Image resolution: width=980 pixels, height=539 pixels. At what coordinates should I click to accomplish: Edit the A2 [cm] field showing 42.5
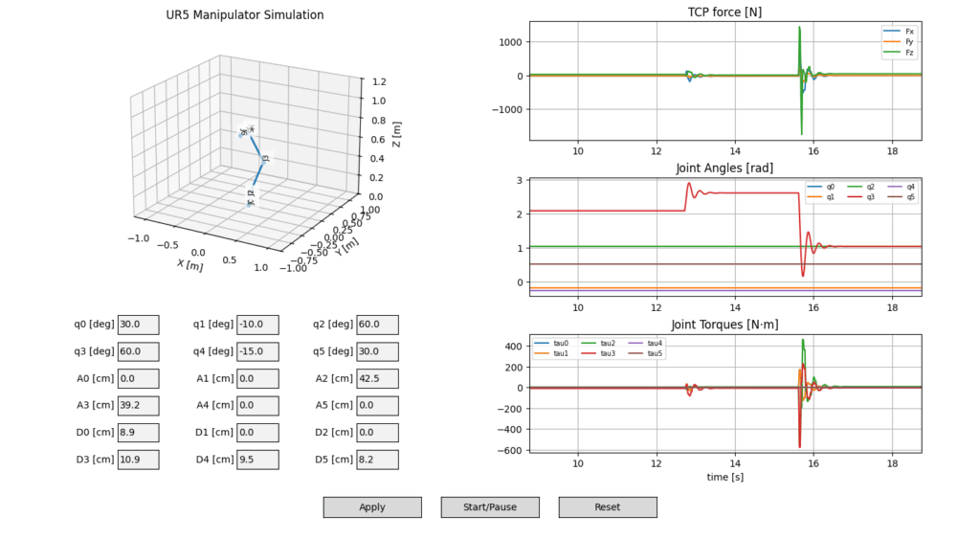[376, 378]
